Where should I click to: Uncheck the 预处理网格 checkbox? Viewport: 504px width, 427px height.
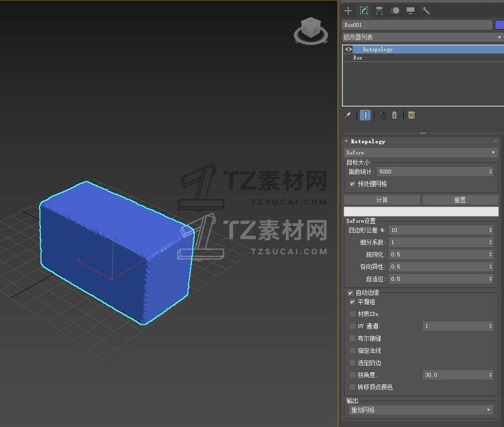(x=353, y=184)
